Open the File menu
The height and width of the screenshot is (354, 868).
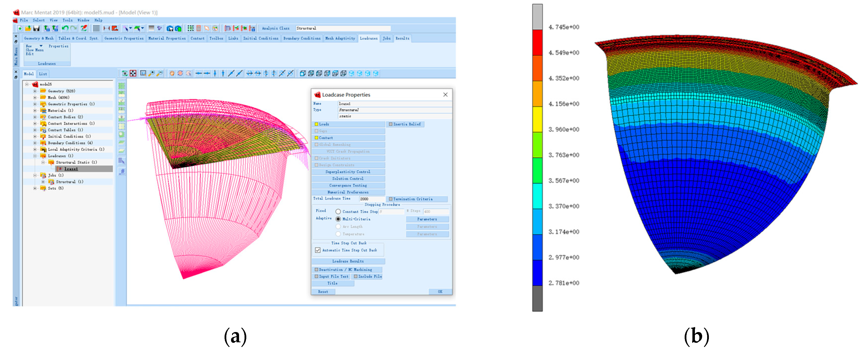point(23,20)
